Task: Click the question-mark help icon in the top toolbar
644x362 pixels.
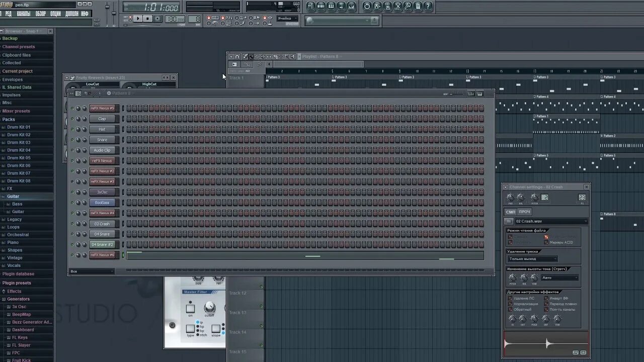Action: pos(428,6)
